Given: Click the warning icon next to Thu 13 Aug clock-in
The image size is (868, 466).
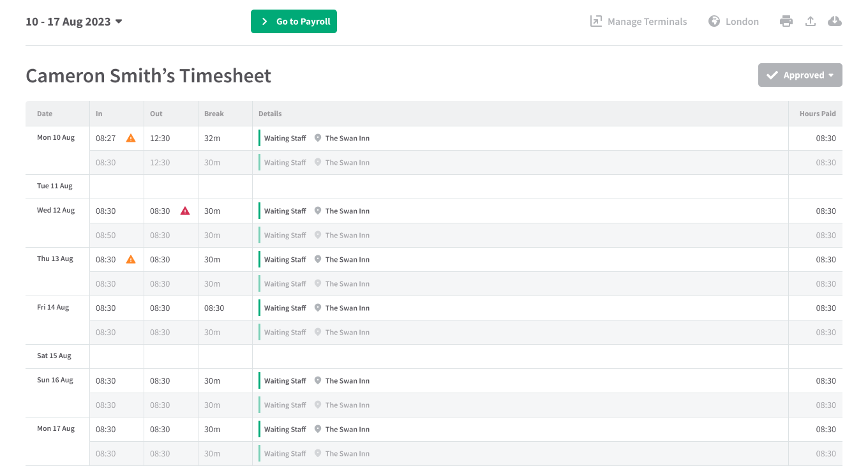Looking at the screenshot, I should [131, 259].
